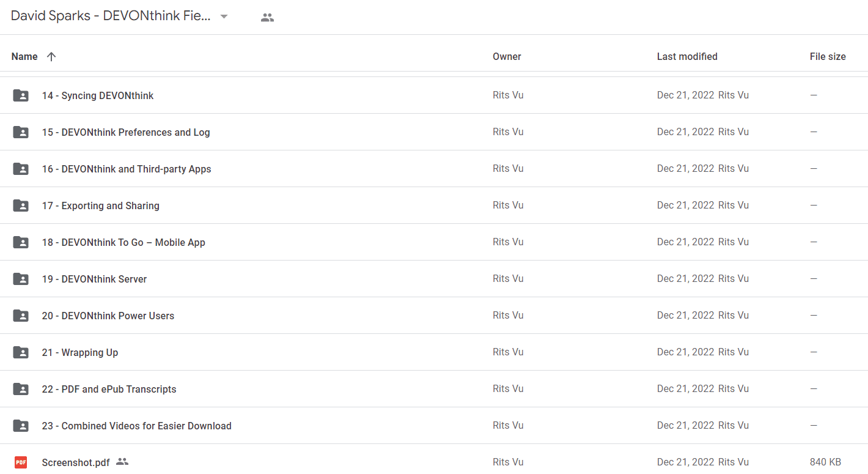The image size is (868, 474).
Task: Click folder icon for 23 - Combined Videos
Action: coord(21,426)
